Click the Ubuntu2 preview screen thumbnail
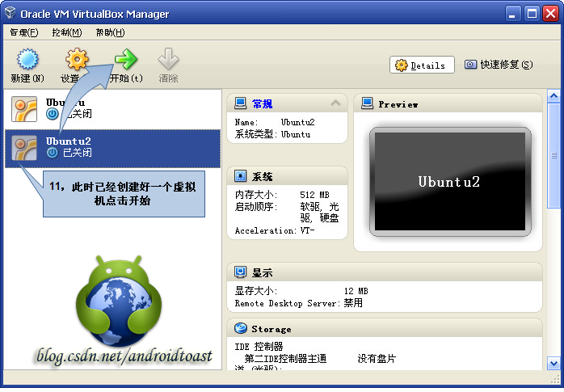The width and height of the screenshot is (564, 392). [450, 182]
